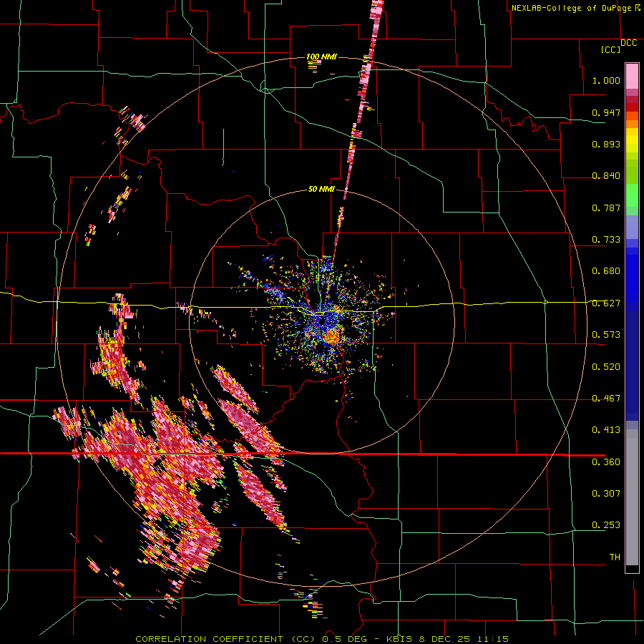Click the 100 NMI range ring label
This screenshot has width=644, height=644.
point(321,57)
